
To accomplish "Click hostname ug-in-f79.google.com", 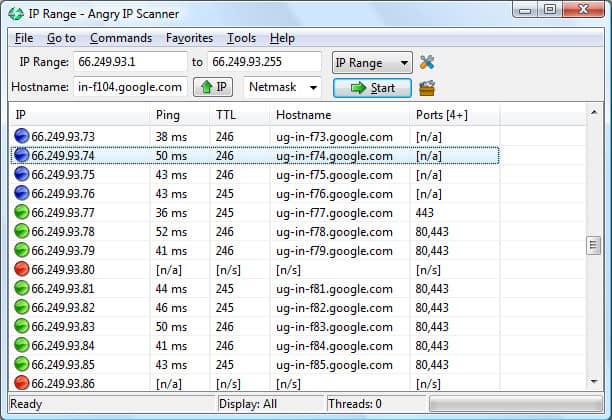I will [334, 251].
